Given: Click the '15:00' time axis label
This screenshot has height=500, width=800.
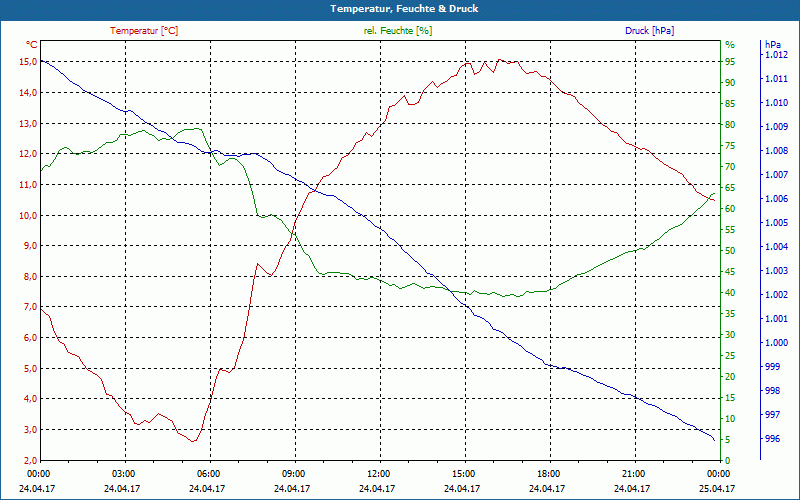Looking at the screenshot, I should (462, 474).
